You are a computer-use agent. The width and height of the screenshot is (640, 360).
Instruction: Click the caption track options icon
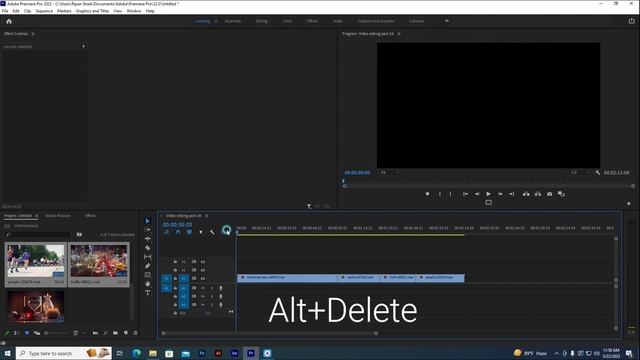tap(227, 231)
